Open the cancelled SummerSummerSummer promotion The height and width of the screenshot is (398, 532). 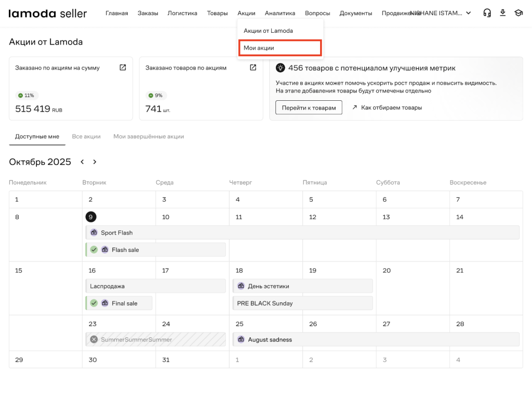tap(155, 339)
